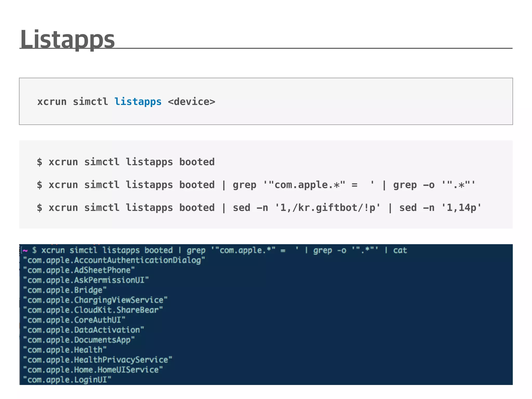Viewport: 532px width, 399px height.
Task: Select com.apple.AskPermissionUI output line
Action: pos(86,280)
